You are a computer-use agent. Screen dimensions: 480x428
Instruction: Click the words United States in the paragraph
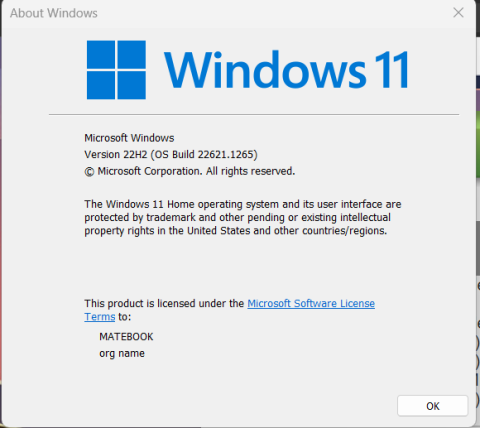tap(218, 231)
